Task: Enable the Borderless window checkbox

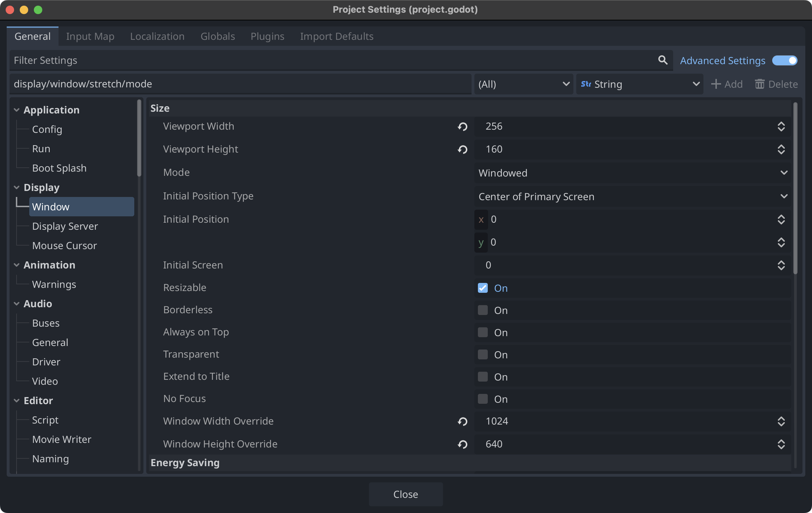Action: [483, 310]
